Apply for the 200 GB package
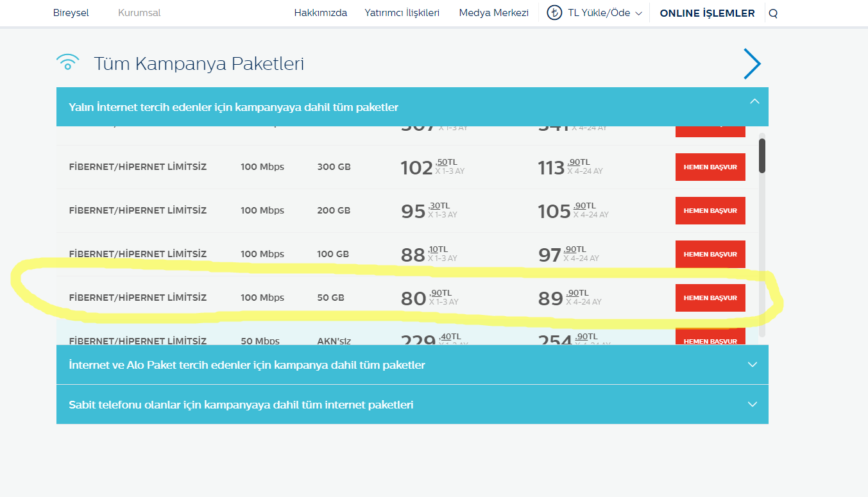 (x=710, y=210)
